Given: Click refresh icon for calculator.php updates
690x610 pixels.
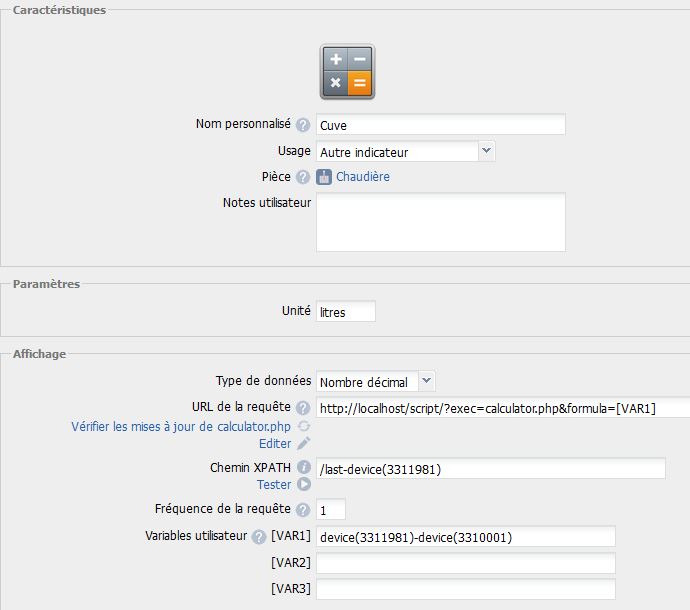Looking at the screenshot, I should click(x=304, y=426).
